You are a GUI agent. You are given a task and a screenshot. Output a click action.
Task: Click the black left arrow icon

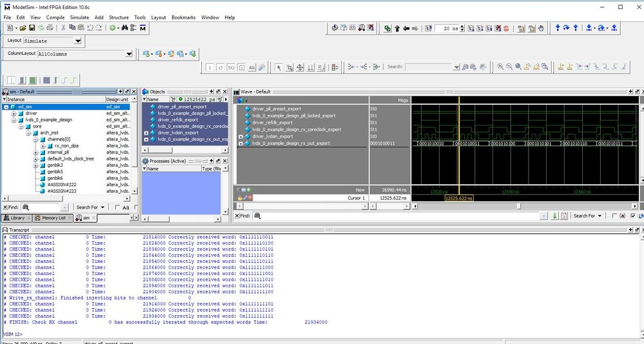pyautogui.click(x=405, y=28)
